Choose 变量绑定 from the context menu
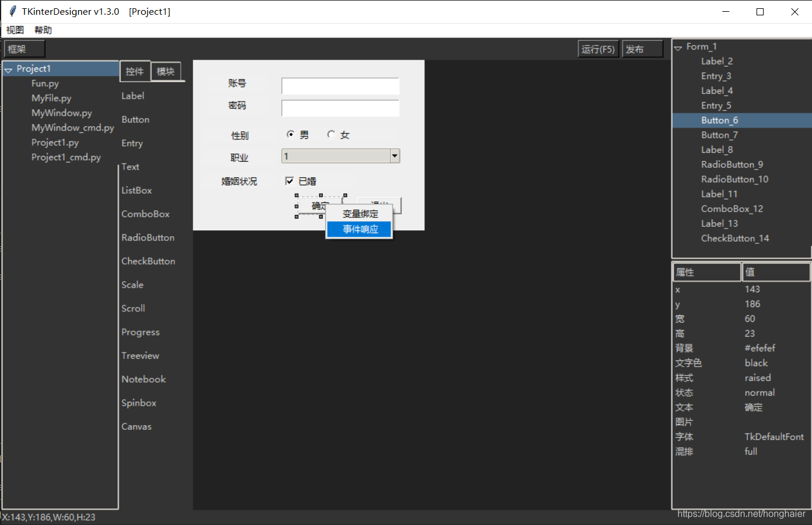The width and height of the screenshot is (812, 525). tap(360, 214)
